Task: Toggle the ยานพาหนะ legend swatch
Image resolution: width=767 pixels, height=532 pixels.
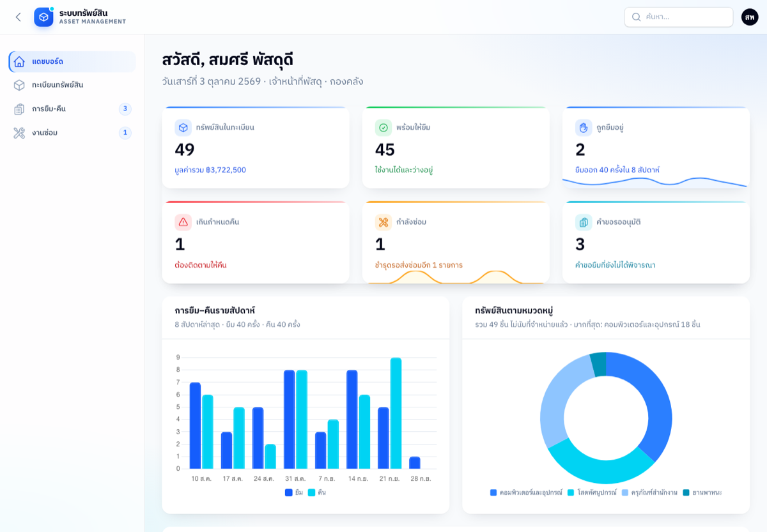Action: [x=686, y=492]
